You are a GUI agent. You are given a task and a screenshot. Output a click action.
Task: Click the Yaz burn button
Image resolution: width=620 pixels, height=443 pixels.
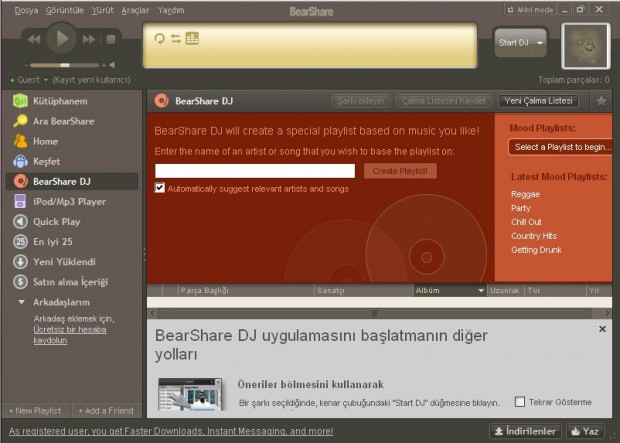pyautogui.click(x=585, y=431)
